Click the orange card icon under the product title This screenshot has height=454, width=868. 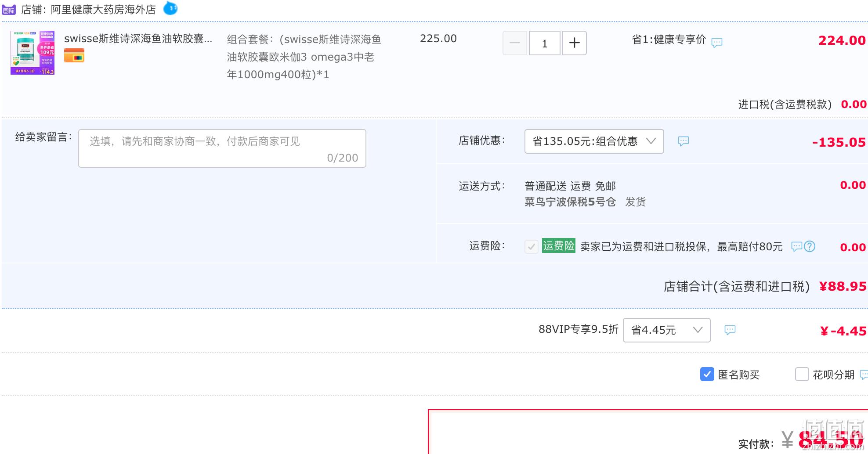pos(74,56)
